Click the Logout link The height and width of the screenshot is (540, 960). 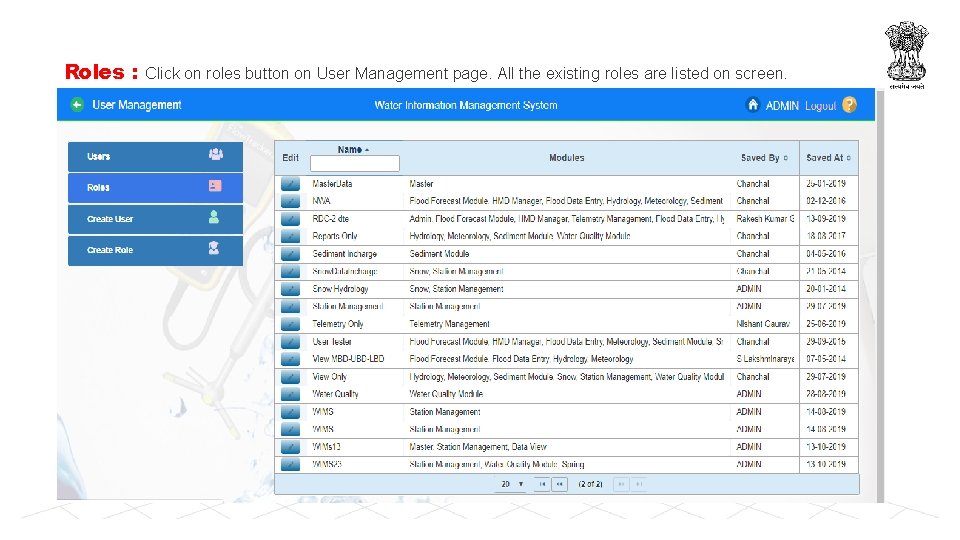(820, 105)
